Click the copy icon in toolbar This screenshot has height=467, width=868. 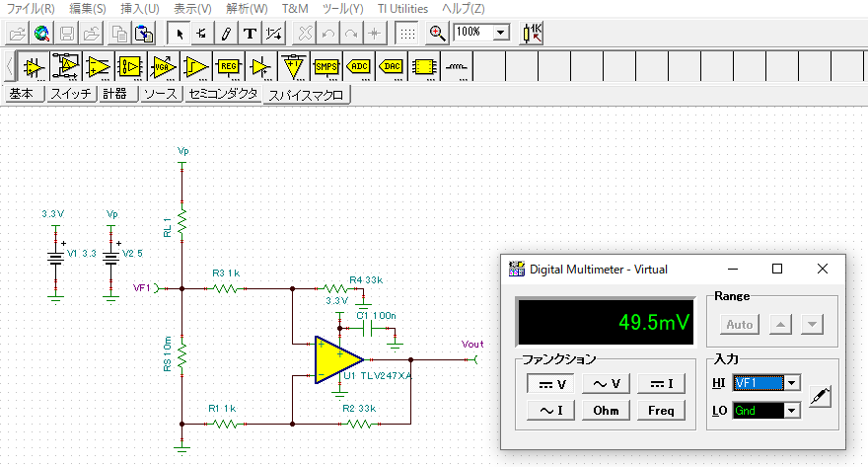click(119, 34)
